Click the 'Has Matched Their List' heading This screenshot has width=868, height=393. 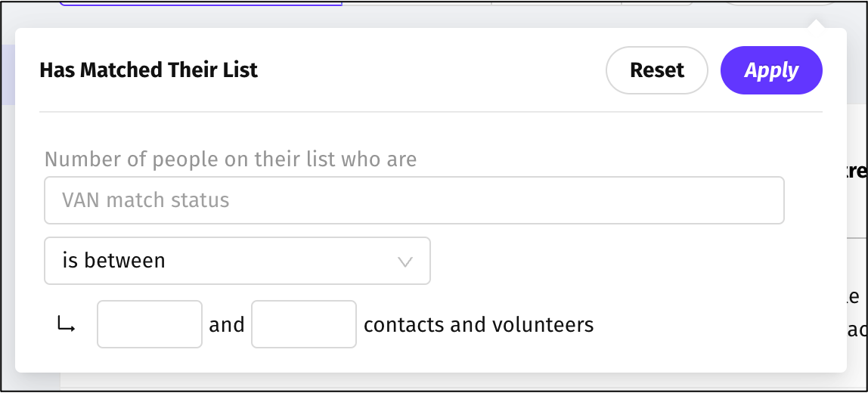coord(148,70)
